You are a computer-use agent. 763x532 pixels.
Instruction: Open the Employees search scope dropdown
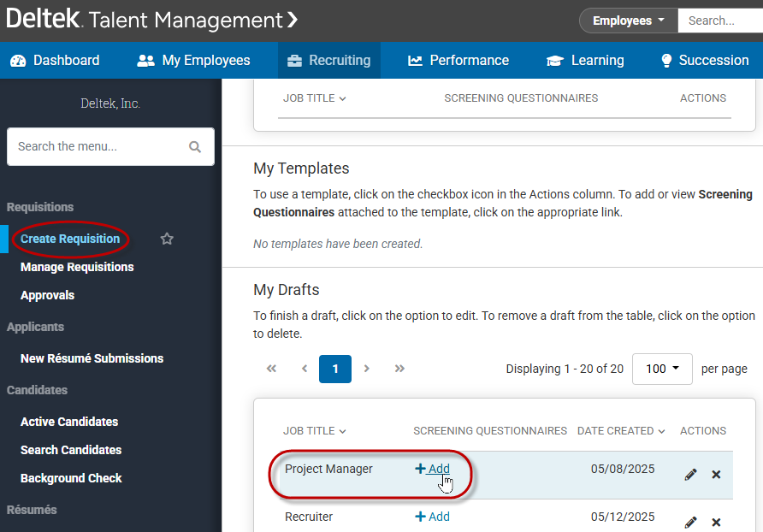(628, 21)
